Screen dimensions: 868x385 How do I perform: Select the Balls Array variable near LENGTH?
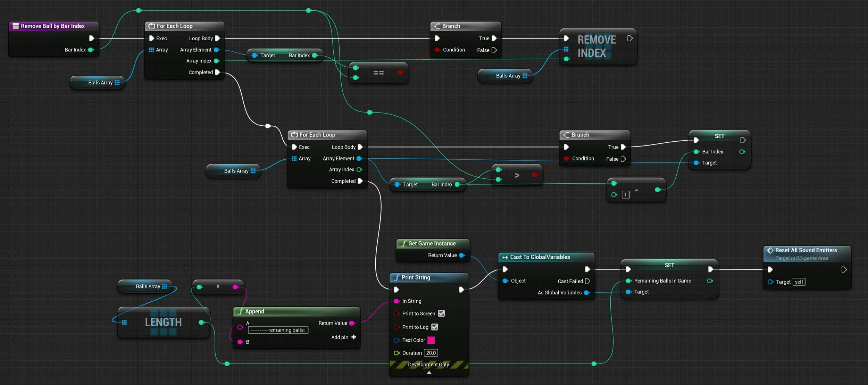(148, 286)
